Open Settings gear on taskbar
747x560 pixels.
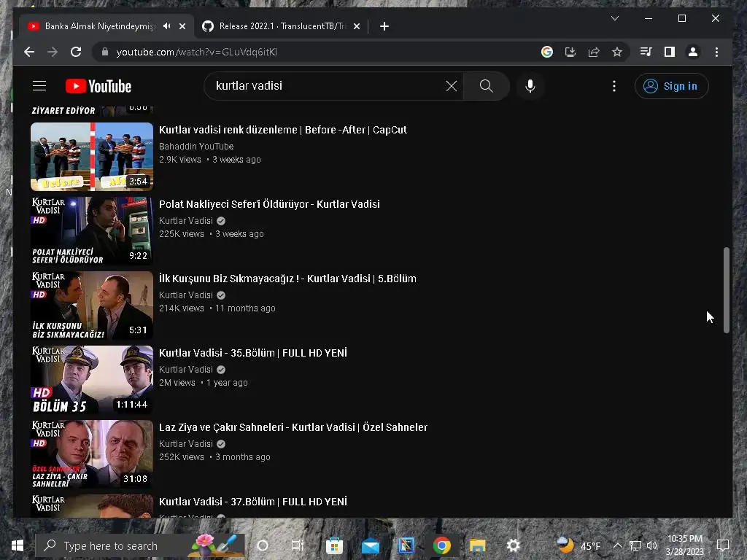point(513,545)
